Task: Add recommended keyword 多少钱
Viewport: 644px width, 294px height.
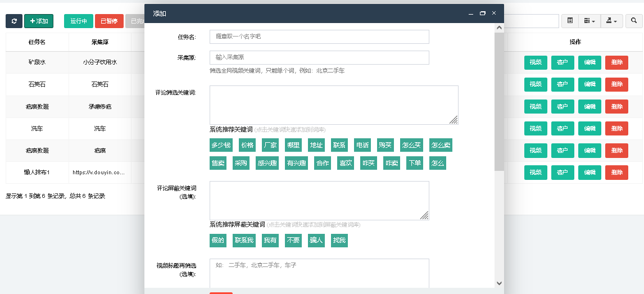Action: pyautogui.click(x=221, y=145)
